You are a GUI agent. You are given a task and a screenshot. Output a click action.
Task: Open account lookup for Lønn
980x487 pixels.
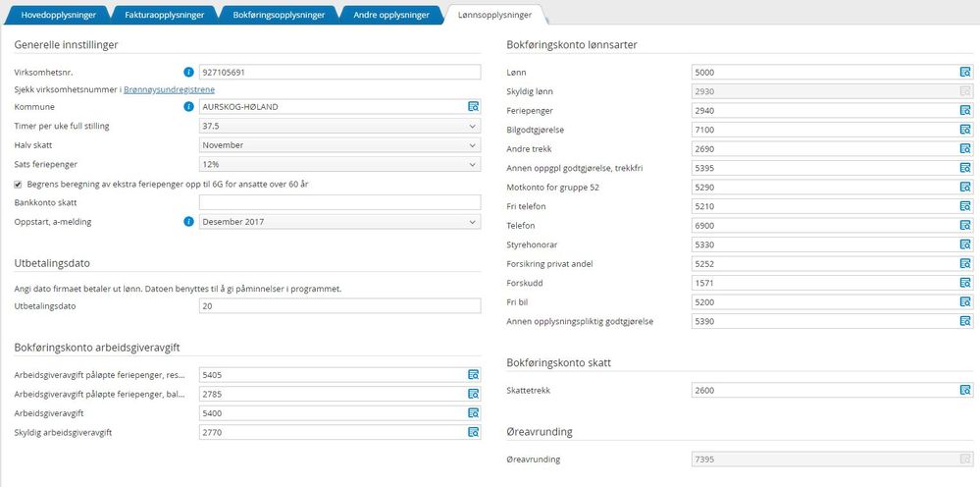pyautogui.click(x=965, y=72)
